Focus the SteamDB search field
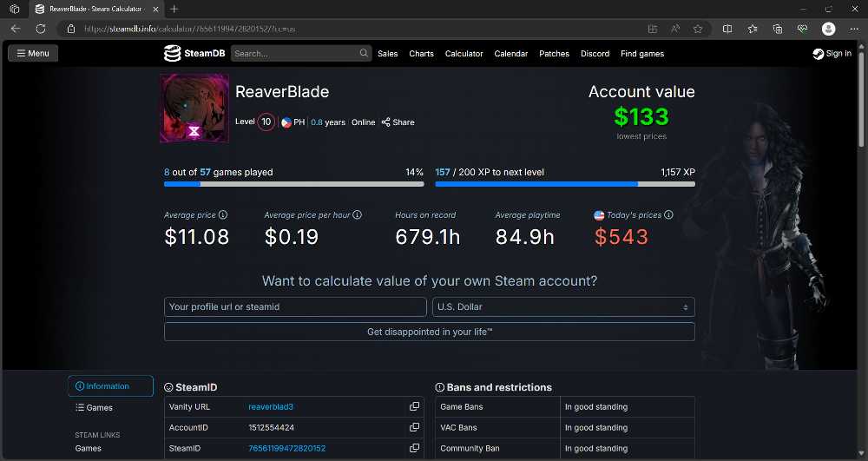868x461 pixels. 295,53
